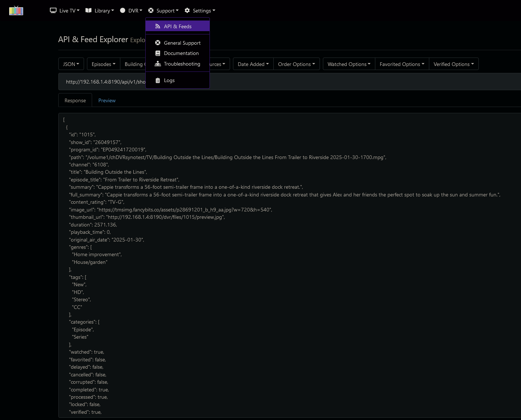The height and width of the screenshot is (420, 521).
Task: Click the General Support lifebuoy icon
Action: point(158,43)
